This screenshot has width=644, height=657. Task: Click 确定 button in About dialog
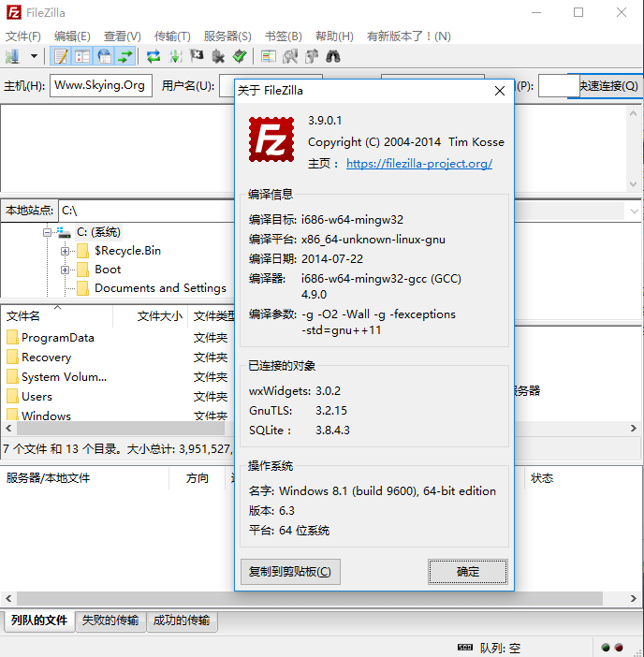pyautogui.click(x=468, y=572)
